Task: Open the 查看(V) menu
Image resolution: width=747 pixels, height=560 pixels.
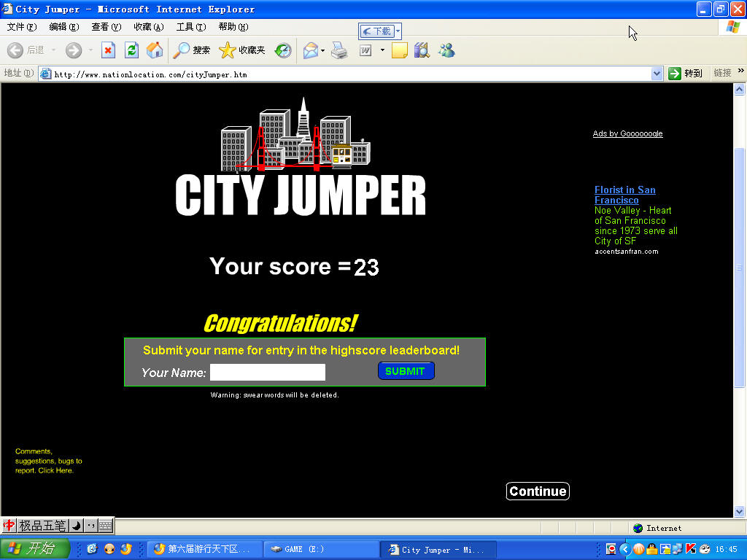Action: pyautogui.click(x=107, y=27)
